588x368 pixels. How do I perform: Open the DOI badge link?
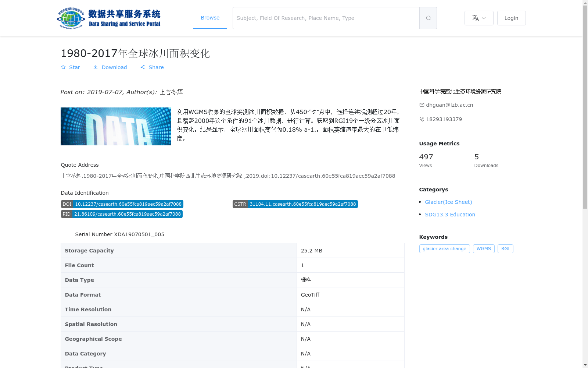pos(122,204)
